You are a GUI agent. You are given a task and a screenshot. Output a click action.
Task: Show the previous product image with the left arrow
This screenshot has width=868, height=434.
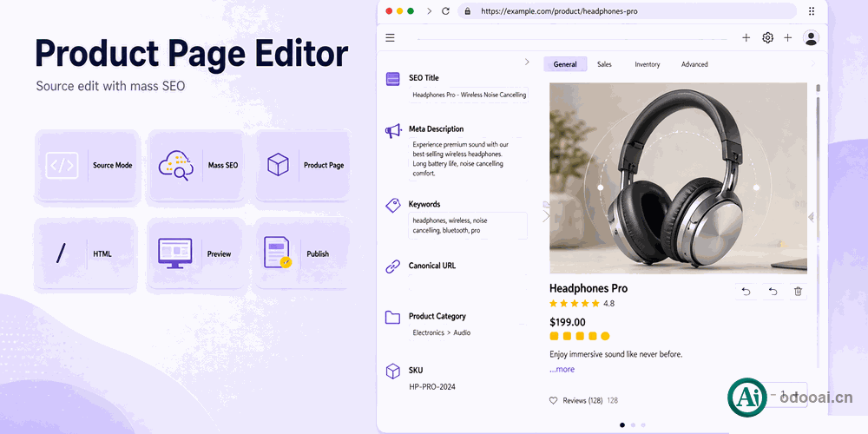coord(546,216)
